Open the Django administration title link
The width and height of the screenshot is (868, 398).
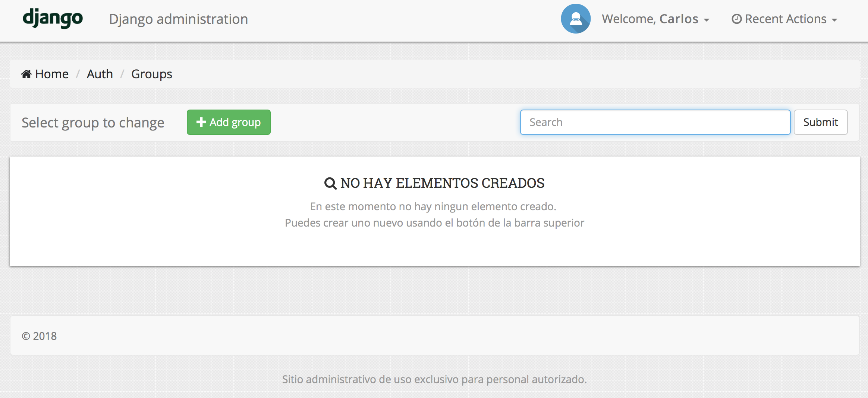(178, 19)
